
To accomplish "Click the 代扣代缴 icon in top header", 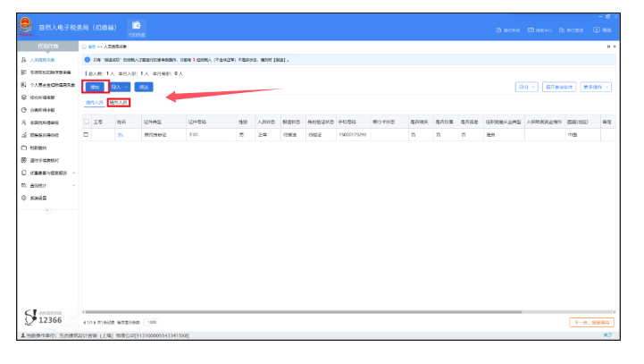I will [x=136, y=27].
